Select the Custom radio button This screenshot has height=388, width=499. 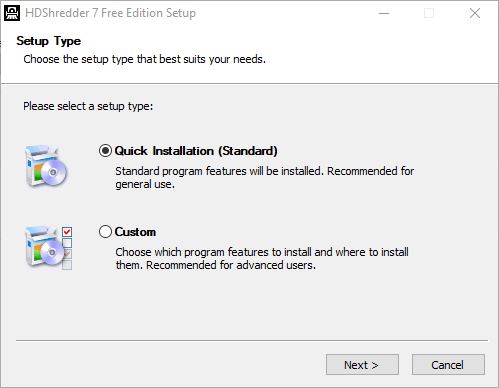105,231
